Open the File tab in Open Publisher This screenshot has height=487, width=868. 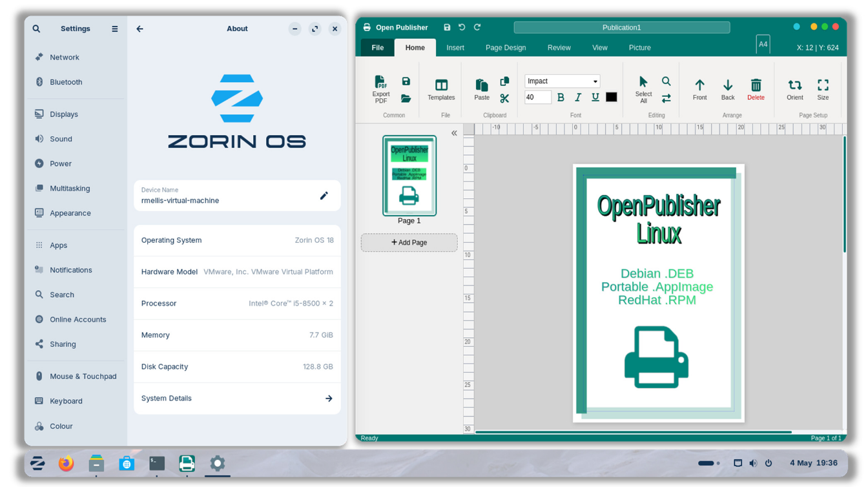(378, 48)
